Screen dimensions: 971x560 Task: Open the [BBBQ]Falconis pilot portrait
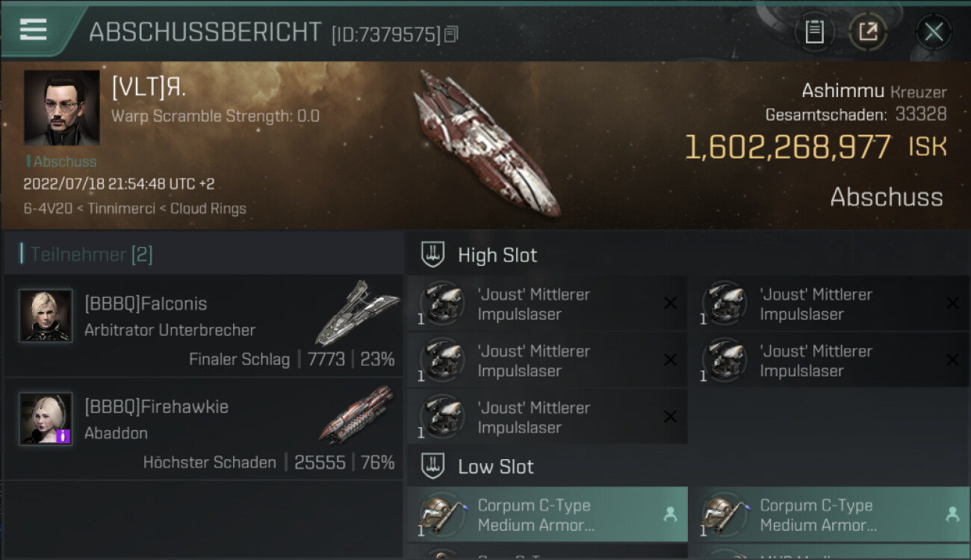point(46,316)
